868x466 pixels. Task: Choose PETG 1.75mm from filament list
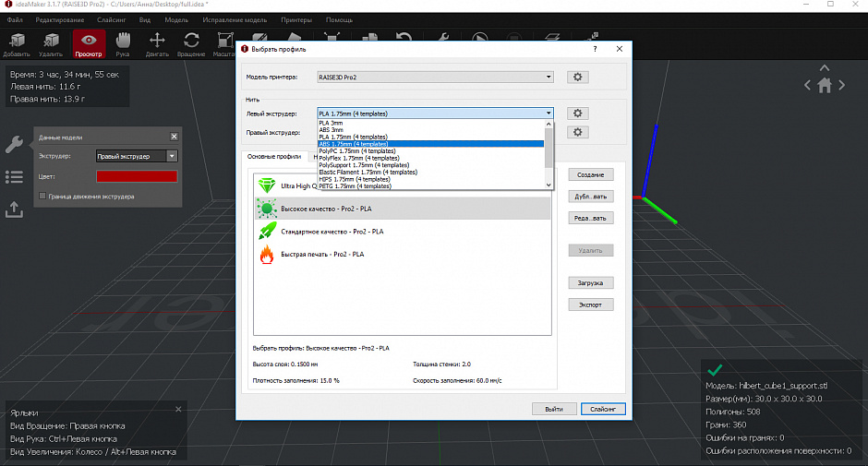(x=430, y=186)
